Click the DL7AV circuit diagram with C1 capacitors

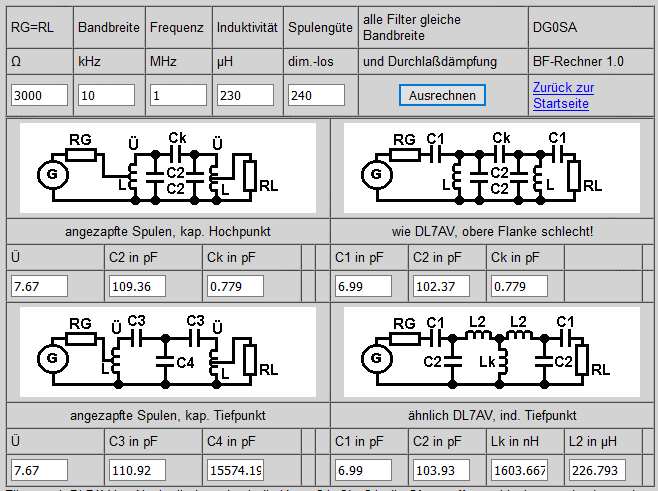click(492, 168)
